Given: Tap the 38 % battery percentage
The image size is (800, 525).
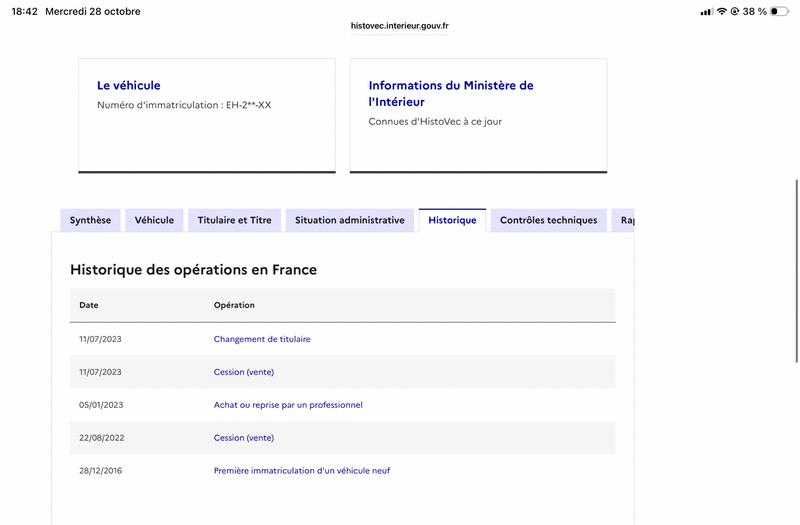Looking at the screenshot, I should pyautogui.click(x=755, y=11).
